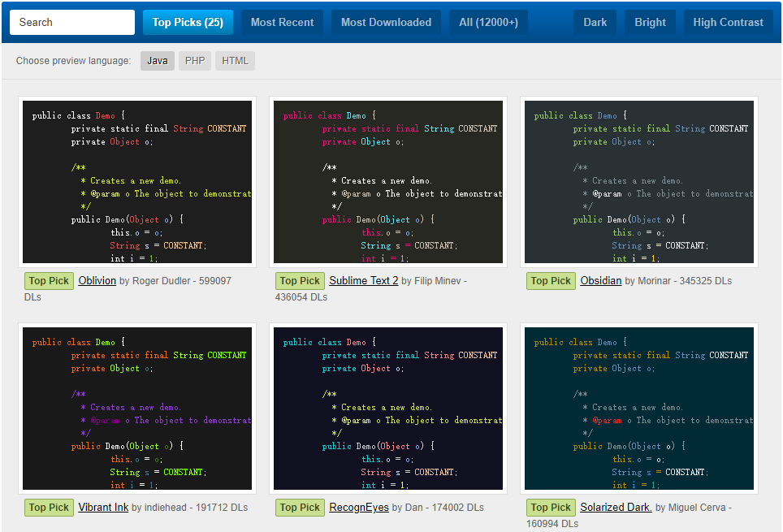Click the text "by indiehead - 191712 DLs"
Viewport: 783px width, 532px height.
point(190,508)
